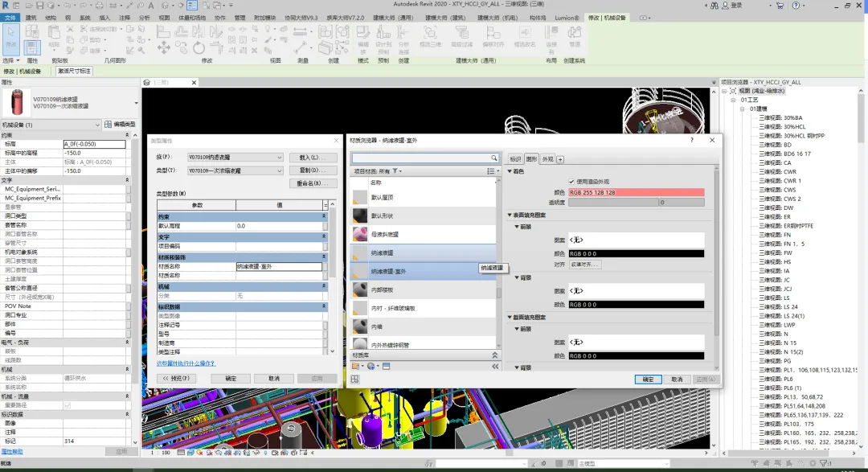
Task: Select the 母液斜浓罐 material thumbnail
Action: click(x=360, y=234)
